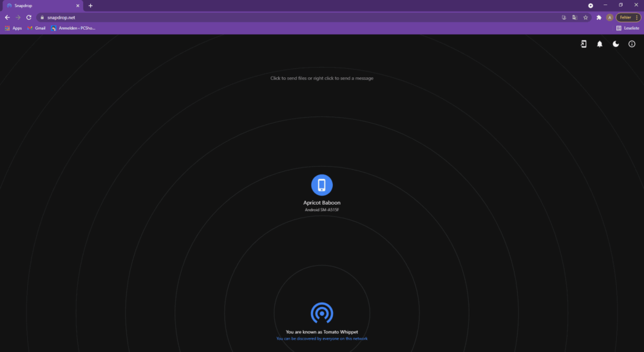This screenshot has width=644, height=352.
Task: Open the About Snapdrop info icon
Action: [x=632, y=44]
